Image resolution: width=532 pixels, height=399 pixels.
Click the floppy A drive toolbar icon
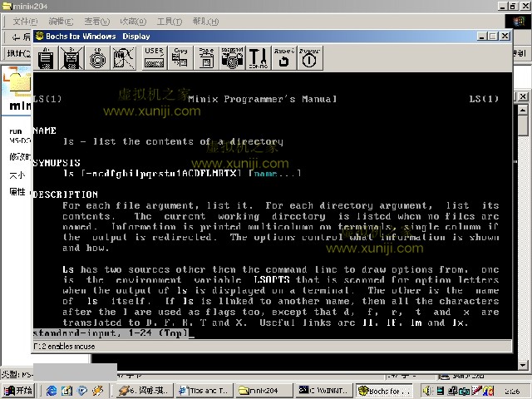[46, 58]
